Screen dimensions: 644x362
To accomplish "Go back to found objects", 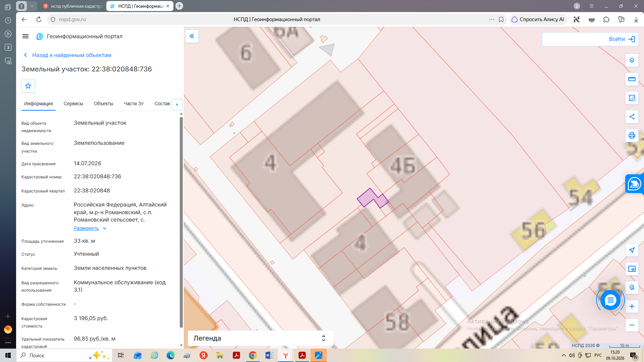I will 68,55.
